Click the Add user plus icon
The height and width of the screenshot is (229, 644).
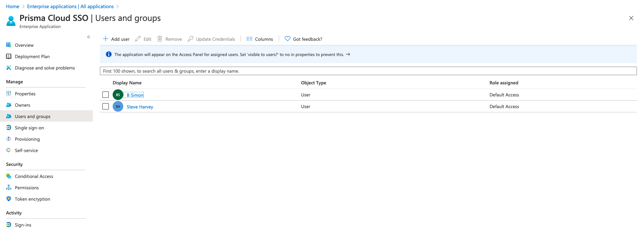point(106,39)
